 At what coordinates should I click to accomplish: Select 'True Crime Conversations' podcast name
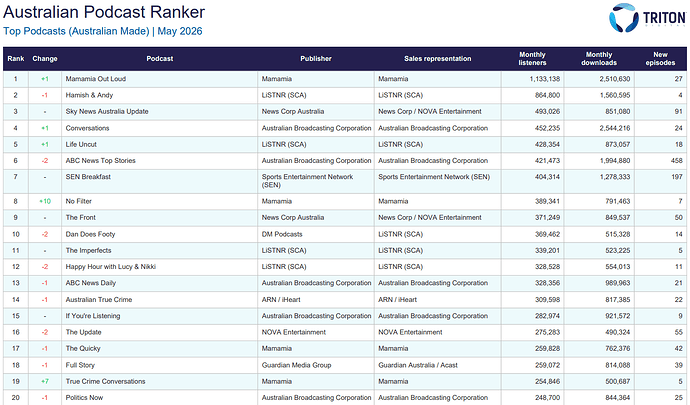coord(106,382)
